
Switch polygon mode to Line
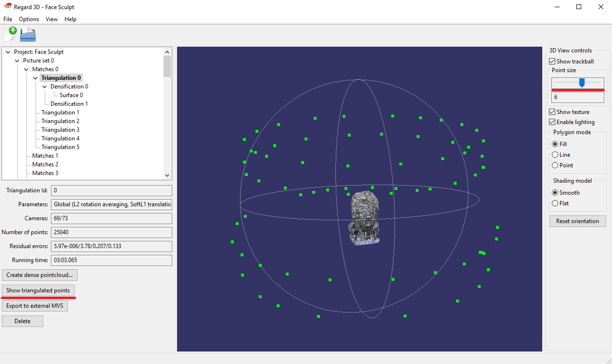point(555,154)
